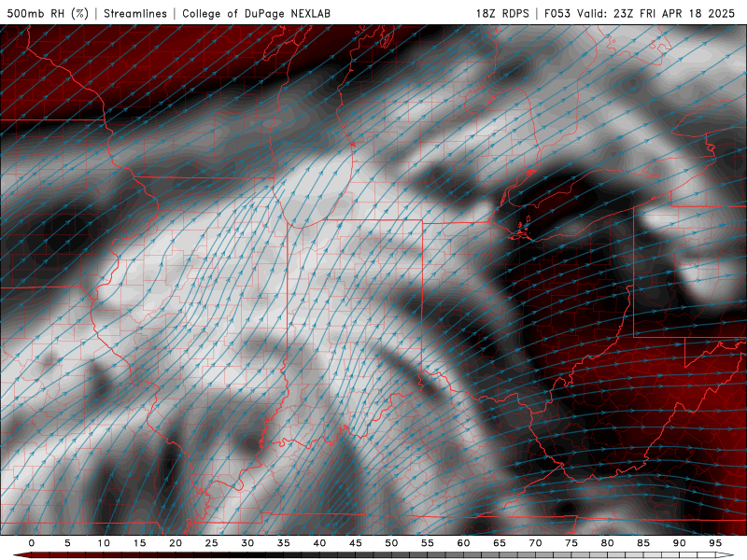Screen dimensions: 747x560
Task: Click the colorbar label "80"
Action: pos(608,543)
